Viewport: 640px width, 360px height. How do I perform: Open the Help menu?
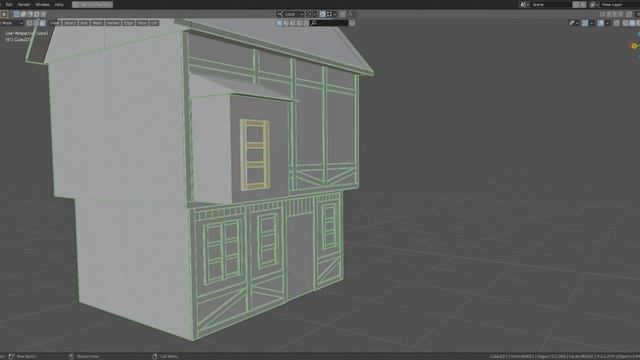click(x=59, y=4)
